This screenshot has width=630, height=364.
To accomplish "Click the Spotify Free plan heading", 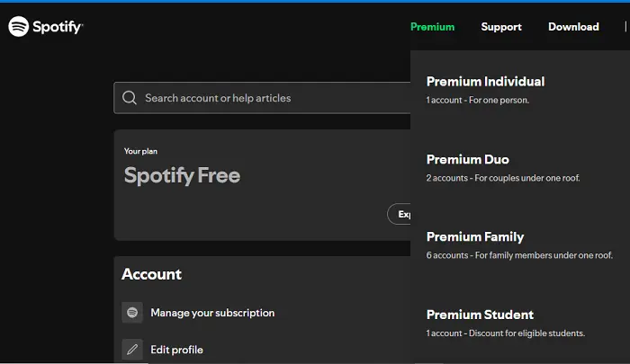I will (x=182, y=175).
